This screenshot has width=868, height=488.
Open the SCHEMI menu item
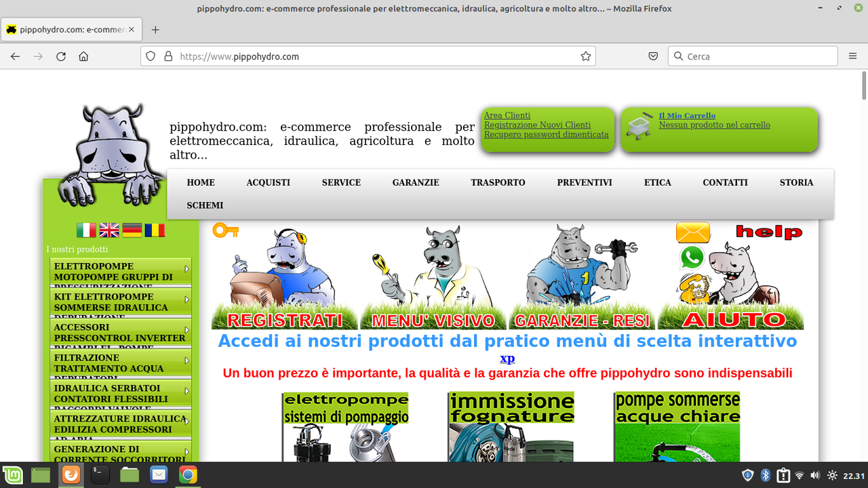(x=205, y=205)
